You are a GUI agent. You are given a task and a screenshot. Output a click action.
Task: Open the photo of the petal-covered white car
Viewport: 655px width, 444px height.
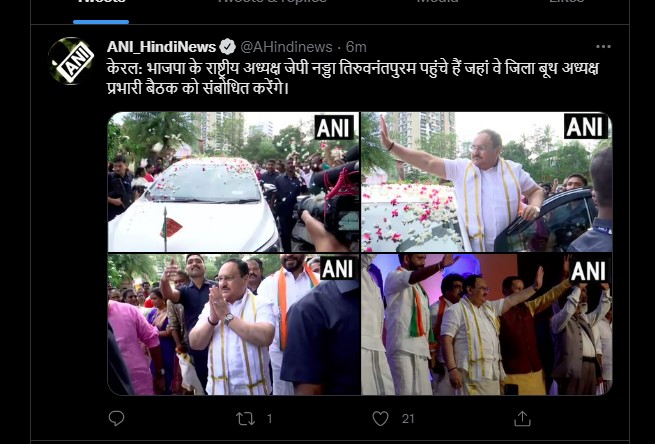pyautogui.click(x=232, y=181)
